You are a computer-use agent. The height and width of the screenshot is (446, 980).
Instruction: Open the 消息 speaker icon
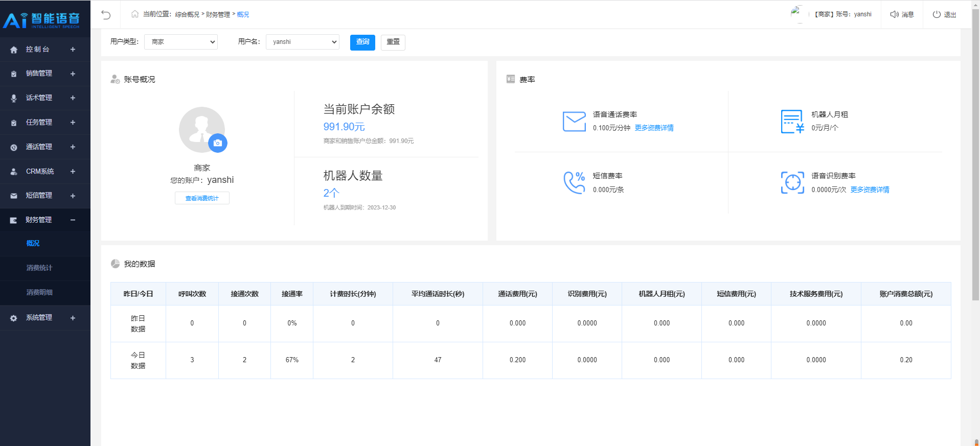pos(894,14)
